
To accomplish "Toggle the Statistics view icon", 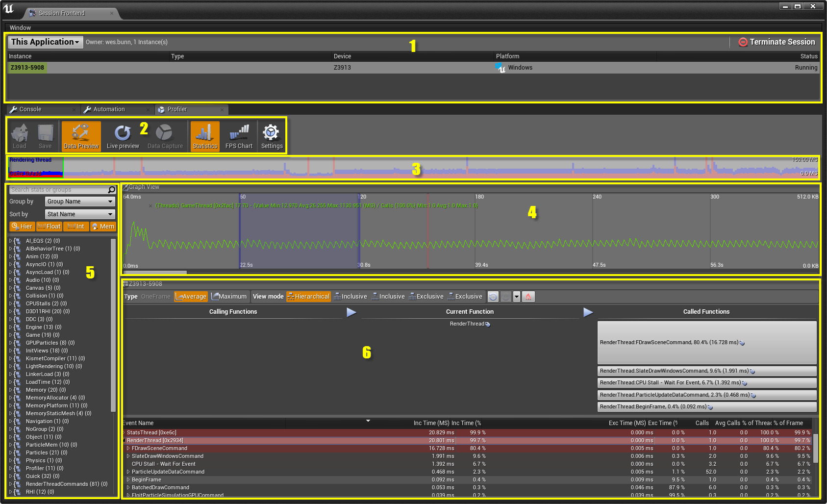I will (x=205, y=136).
